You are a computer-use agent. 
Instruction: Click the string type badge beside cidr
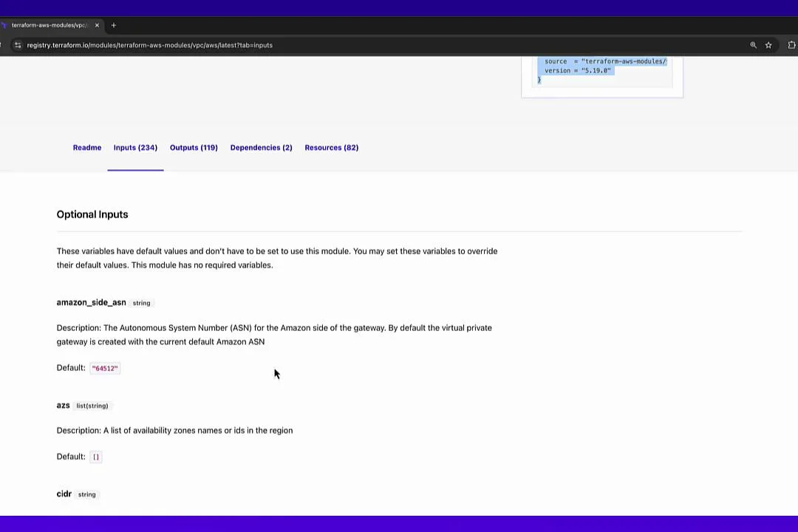click(x=87, y=494)
